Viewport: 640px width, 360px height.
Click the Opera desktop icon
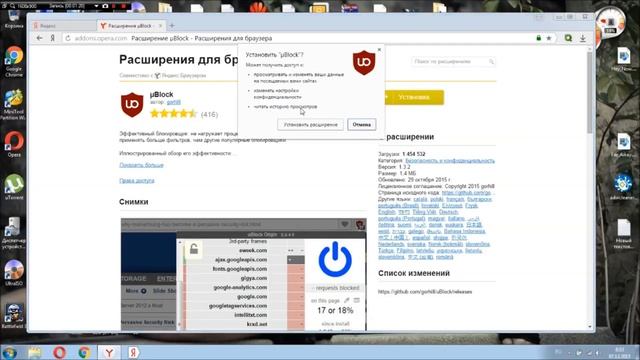[14, 144]
